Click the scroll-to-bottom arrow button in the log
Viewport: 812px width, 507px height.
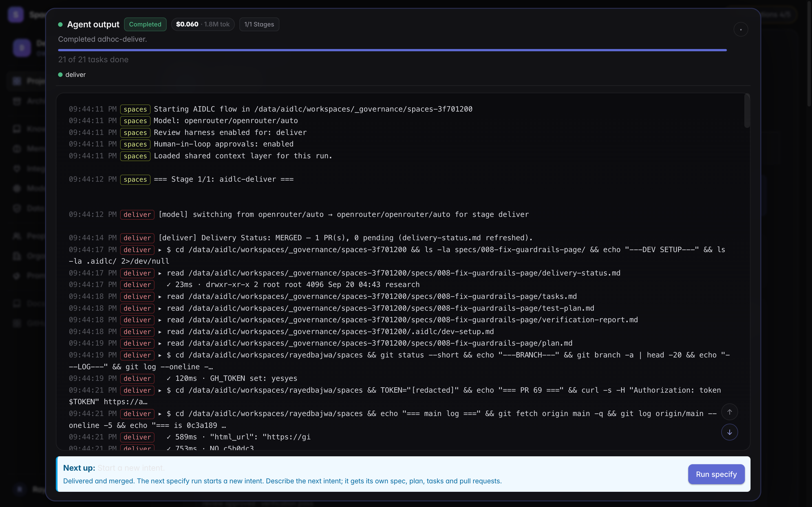coord(729,432)
